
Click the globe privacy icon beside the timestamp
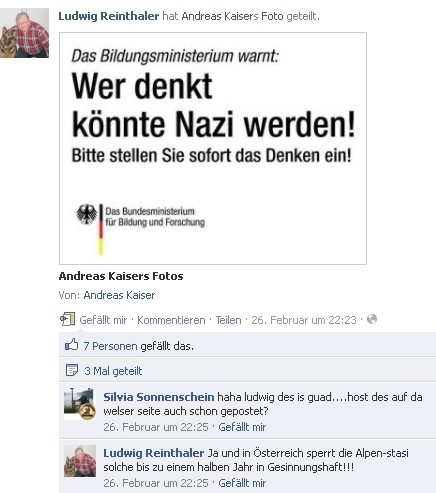[x=372, y=319]
